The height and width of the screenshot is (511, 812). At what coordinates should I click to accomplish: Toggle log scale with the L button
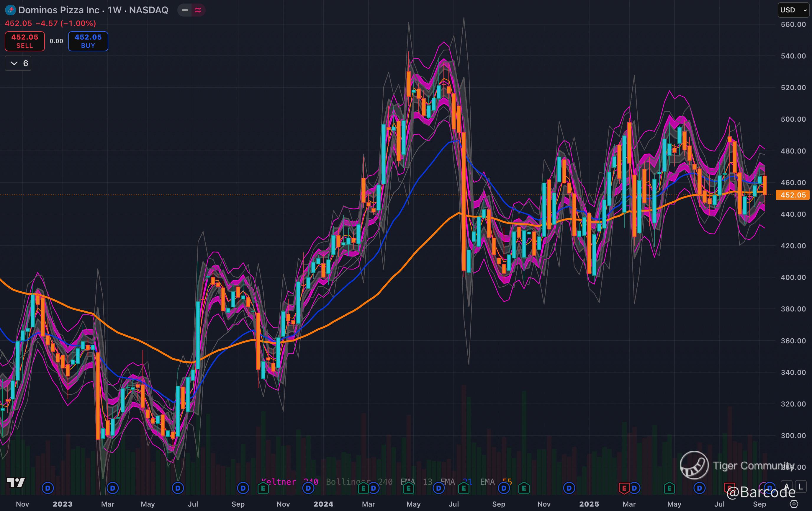point(800,486)
